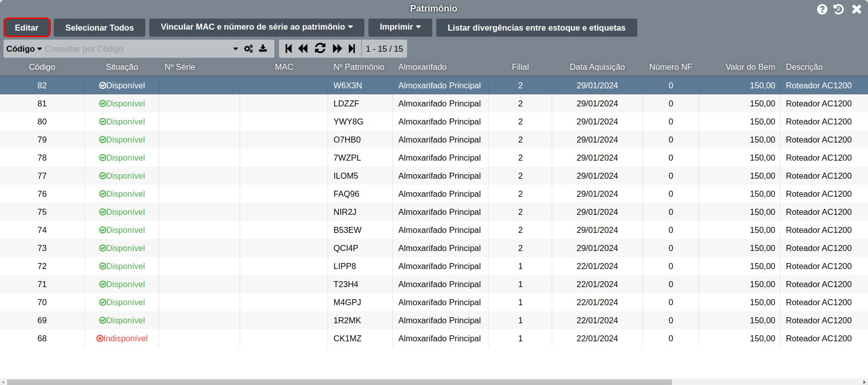Sort by Data Aquisição column header
The height and width of the screenshot is (385, 868).
(597, 67)
